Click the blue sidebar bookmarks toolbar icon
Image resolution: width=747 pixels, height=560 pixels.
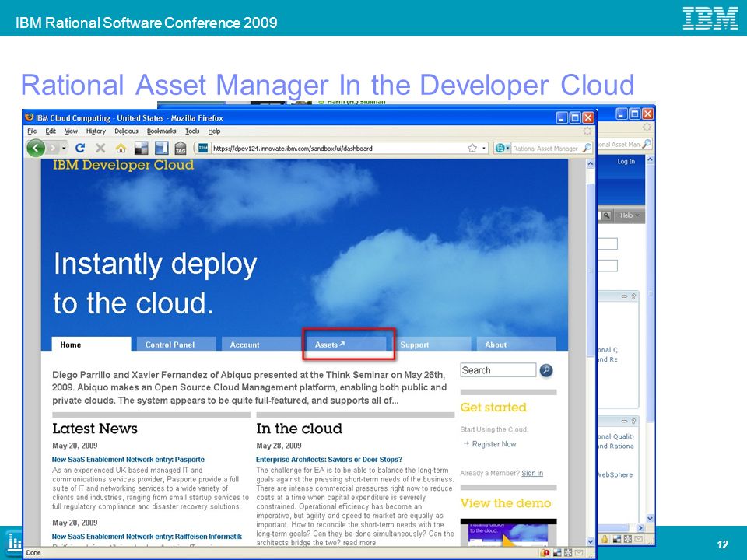click(162, 148)
